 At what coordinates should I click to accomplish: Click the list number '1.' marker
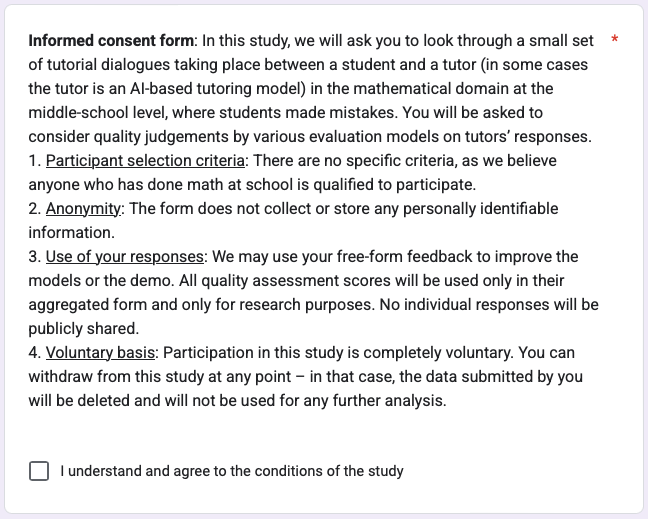pos(35,161)
